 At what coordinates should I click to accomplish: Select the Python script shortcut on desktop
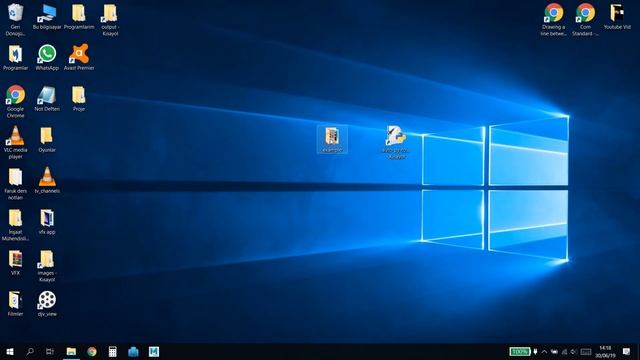[396, 142]
